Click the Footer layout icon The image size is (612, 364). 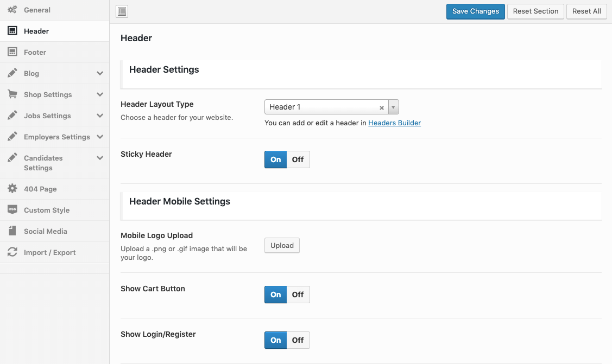point(12,52)
